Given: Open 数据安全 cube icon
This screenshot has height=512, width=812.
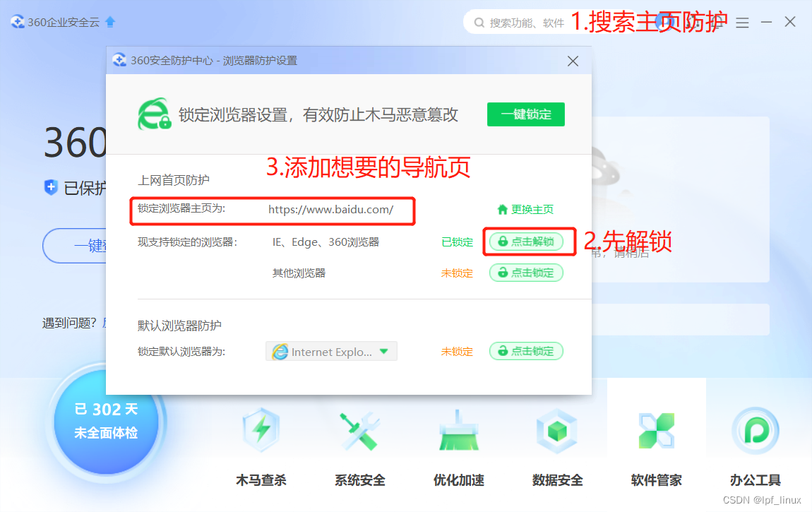Looking at the screenshot, I should point(557,431).
